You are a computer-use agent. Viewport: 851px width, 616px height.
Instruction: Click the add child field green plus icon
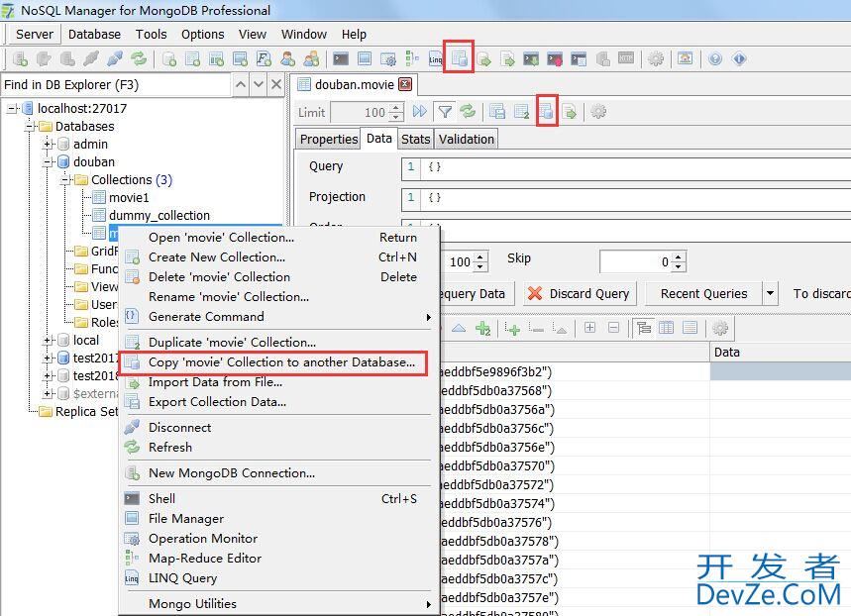pos(512,328)
